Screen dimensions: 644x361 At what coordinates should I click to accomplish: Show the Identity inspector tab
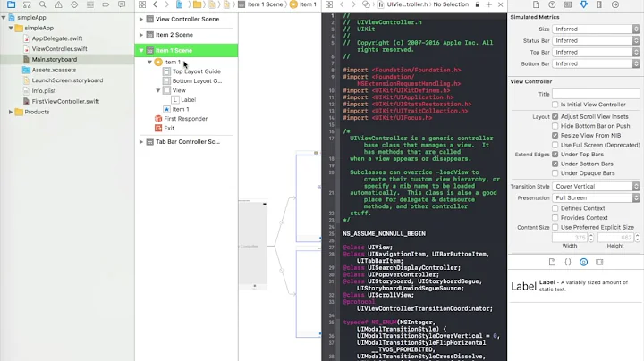click(x=568, y=4)
